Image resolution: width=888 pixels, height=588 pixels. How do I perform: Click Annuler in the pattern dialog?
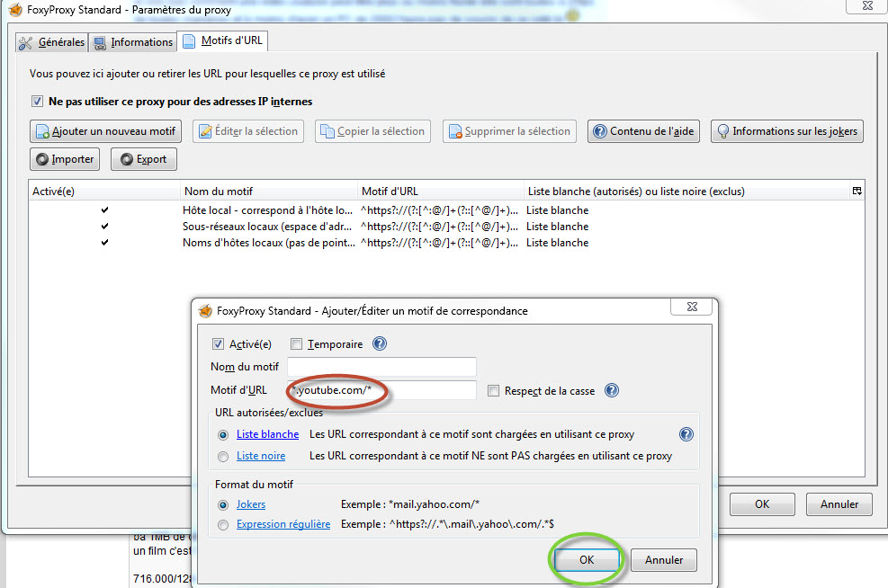click(x=664, y=560)
